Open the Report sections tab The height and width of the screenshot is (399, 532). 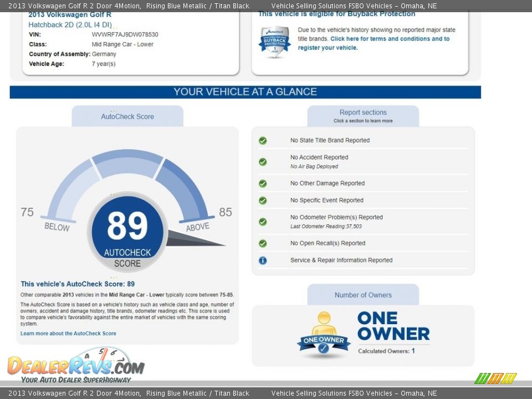pos(363,116)
